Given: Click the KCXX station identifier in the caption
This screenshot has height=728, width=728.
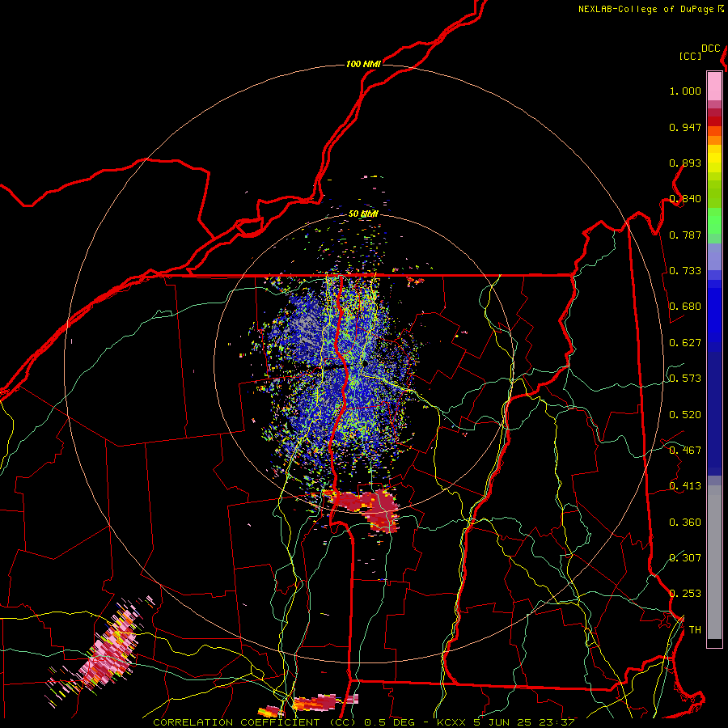Looking at the screenshot, I should 451,722.
